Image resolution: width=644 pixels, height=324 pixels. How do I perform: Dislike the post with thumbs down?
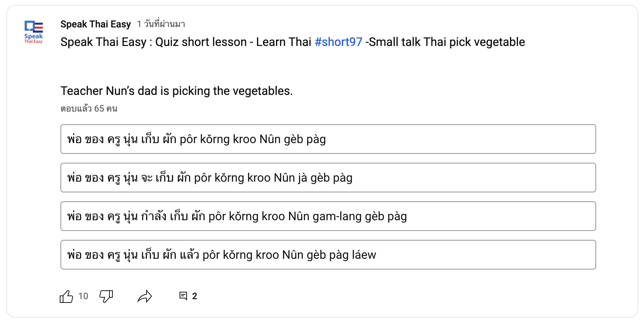[106, 296]
